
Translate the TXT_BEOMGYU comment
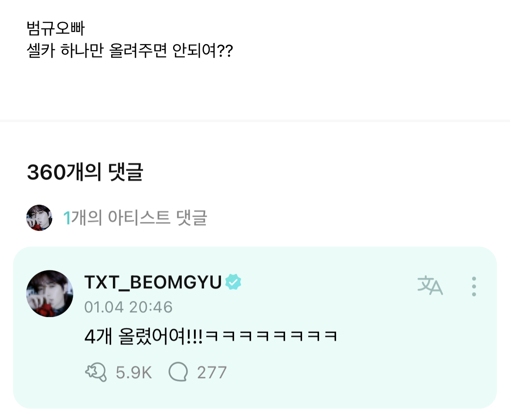(430, 285)
